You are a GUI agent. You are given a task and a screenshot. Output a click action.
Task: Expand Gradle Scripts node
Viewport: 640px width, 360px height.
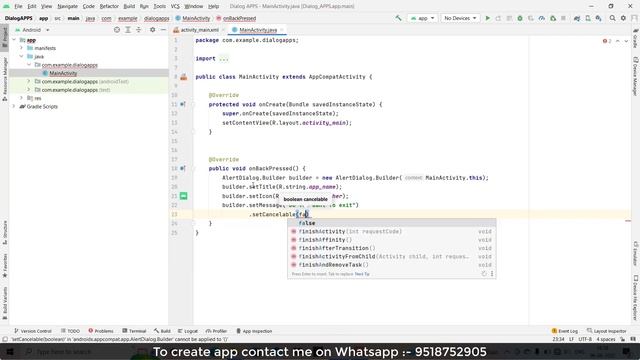pos(14,106)
